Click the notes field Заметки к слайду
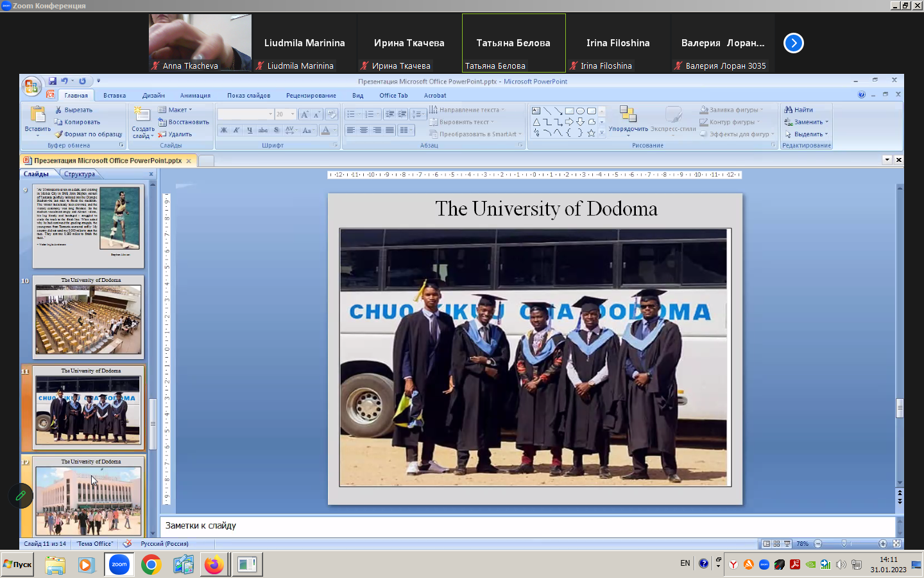Screen dimensions: 924x578 527,526
